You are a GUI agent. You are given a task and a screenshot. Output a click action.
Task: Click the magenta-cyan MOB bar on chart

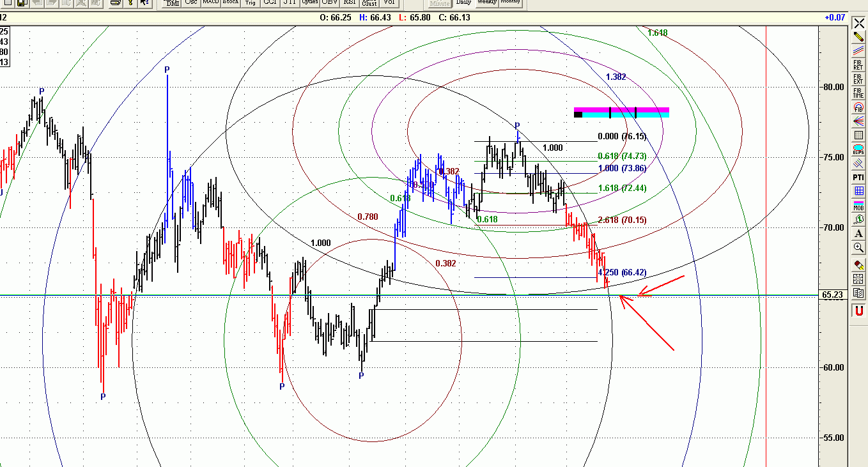(x=621, y=112)
